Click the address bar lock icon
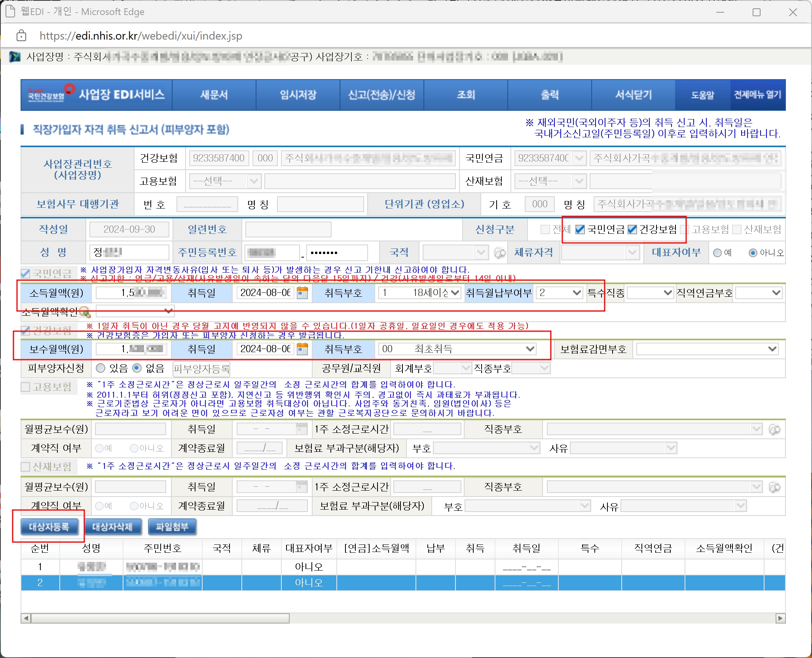This screenshot has width=812, height=658. tap(21, 36)
